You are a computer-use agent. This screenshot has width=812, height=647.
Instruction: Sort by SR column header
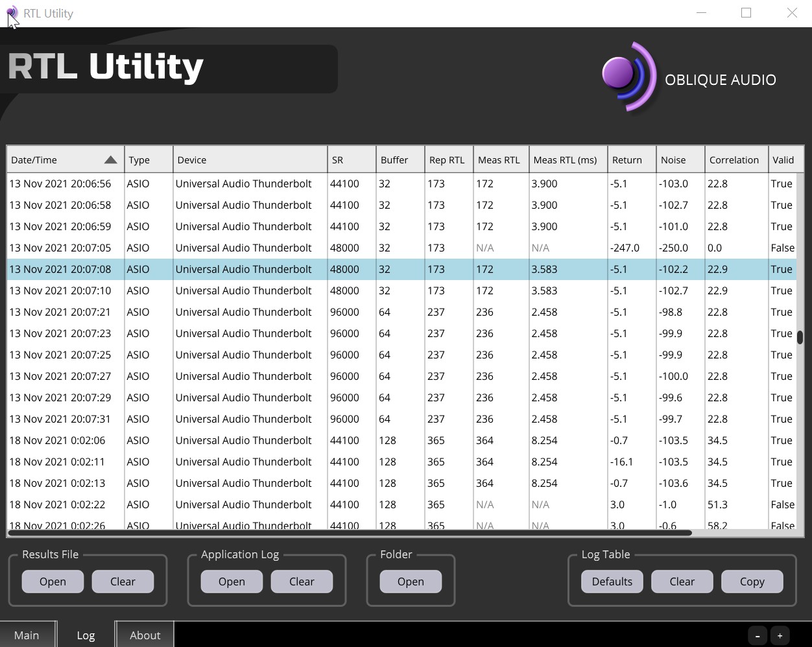(352, 159)
